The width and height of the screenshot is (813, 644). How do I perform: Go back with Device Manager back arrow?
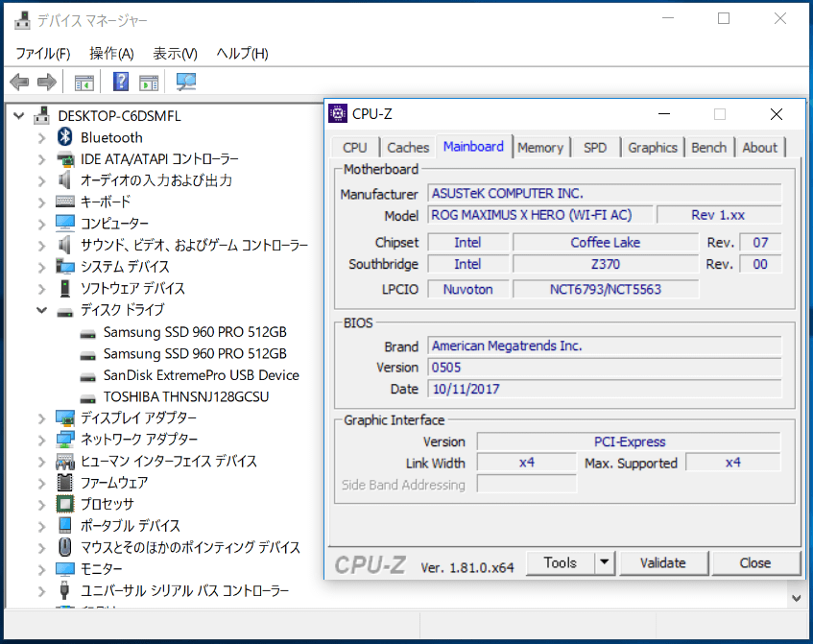click(19, 82)
